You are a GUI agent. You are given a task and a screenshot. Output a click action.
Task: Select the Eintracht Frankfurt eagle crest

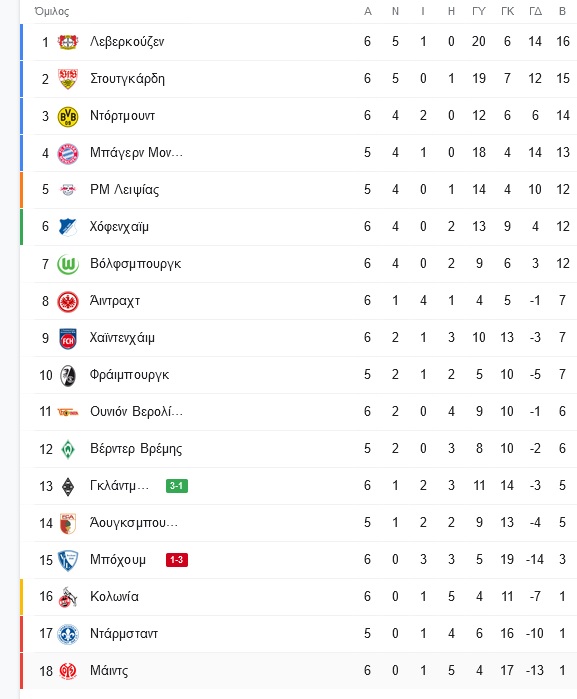[x=68, y=301]
